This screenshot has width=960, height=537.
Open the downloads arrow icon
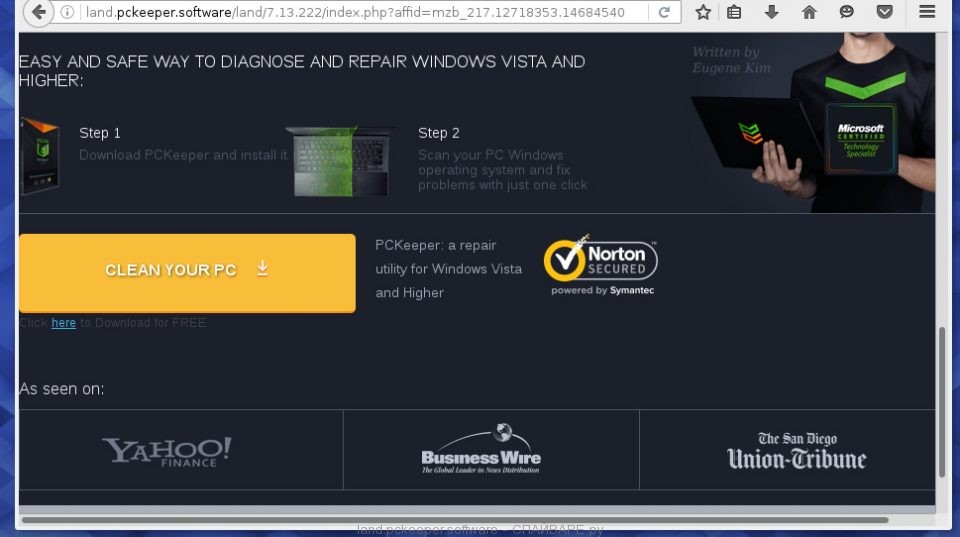click(x=771, y=13)
